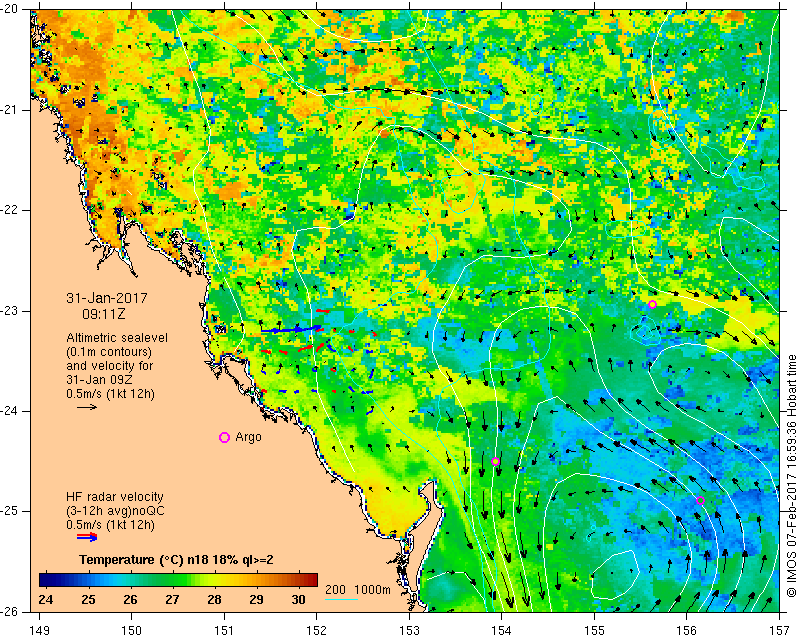Click the 'Argo' legend label
This screenshot has width=800, height=640.
(248, 437)
